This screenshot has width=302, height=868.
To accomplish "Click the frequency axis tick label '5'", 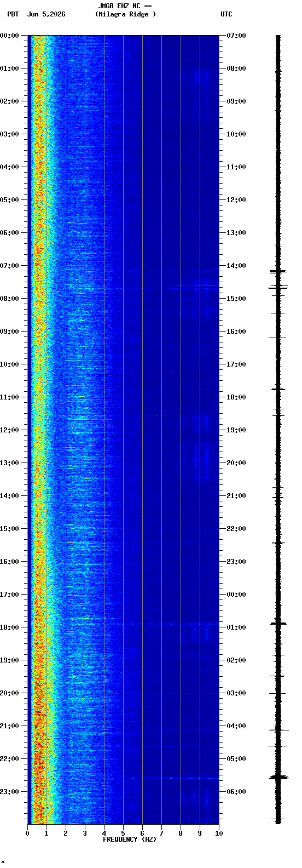I will click(x=123, y=833).
